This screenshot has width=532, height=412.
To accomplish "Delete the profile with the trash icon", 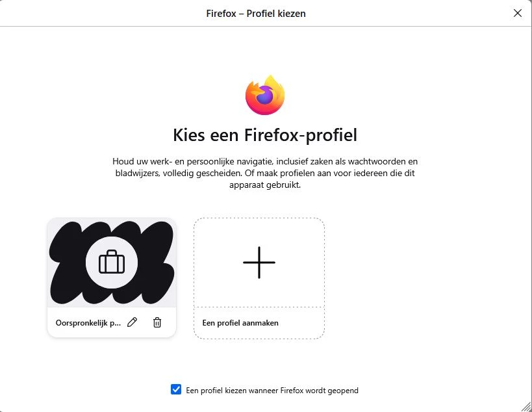I will point(157,322).
